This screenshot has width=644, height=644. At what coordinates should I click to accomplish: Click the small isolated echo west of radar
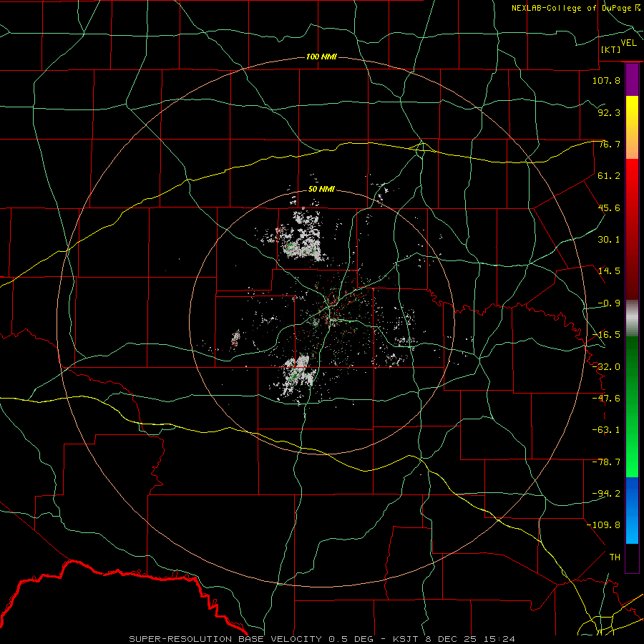pyautogui.click(x=235, y=338)
